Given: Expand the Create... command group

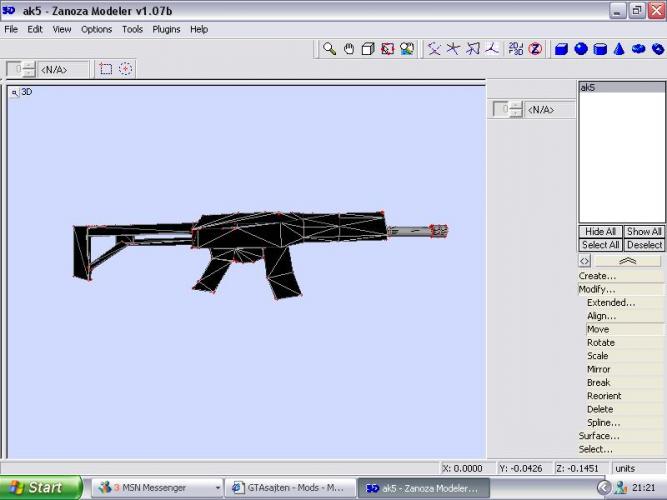Looking at the screenshot, I should (598, 276).
